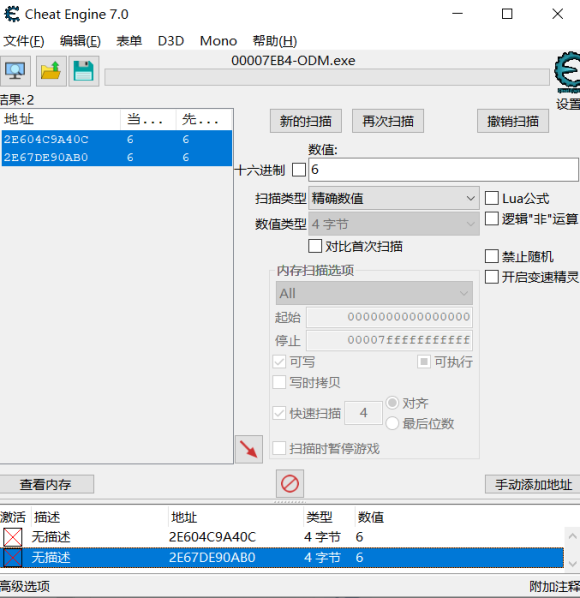Enable the 十六进制 hex checkbox
The image size is (580, 598).
coord(299,170)
